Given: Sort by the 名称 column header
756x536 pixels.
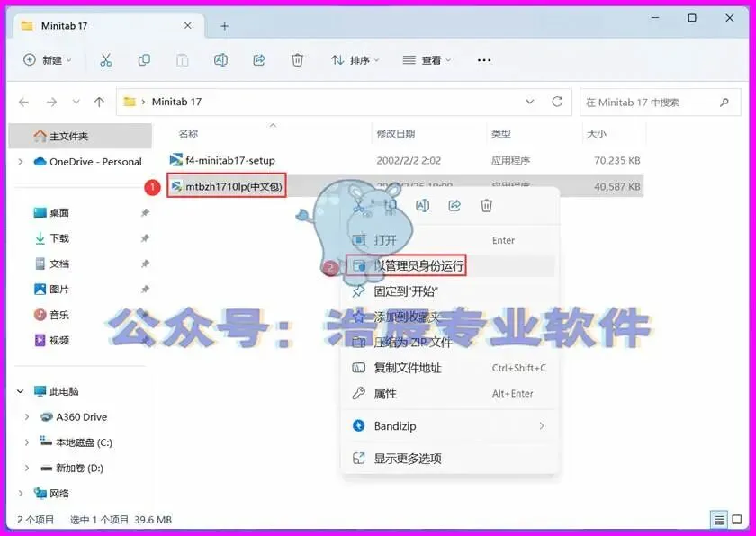Looking at the screenshot, I should click(x=188, y=134).
